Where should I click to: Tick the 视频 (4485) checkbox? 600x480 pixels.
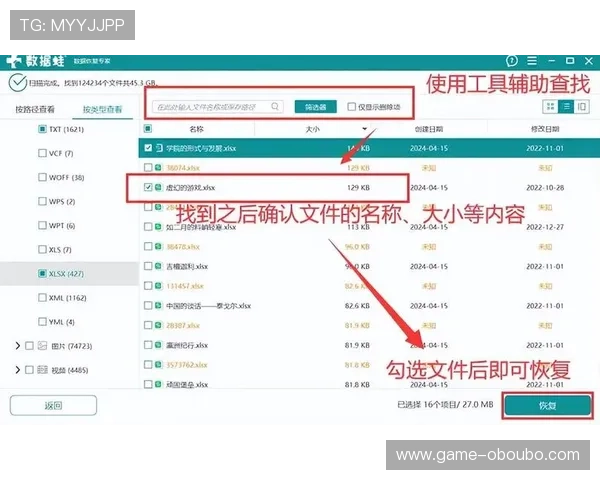click(29, 370)
